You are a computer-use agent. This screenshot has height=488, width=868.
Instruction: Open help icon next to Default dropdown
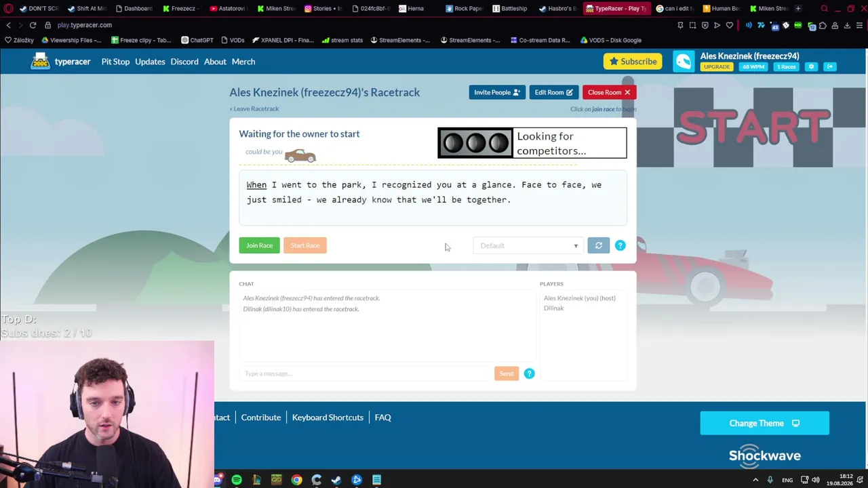point(620,245)
